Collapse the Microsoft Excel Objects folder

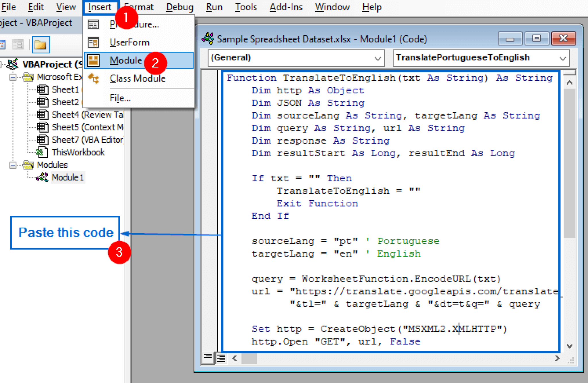click(x=13, y=77)
